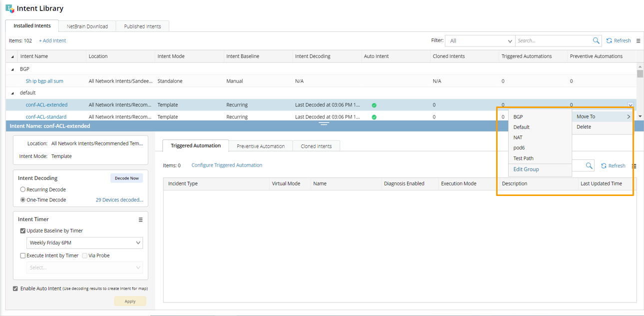644x316 pixels.
Task: Toggle the Enable Auto Intent checkbox
Action: [15, 288]
